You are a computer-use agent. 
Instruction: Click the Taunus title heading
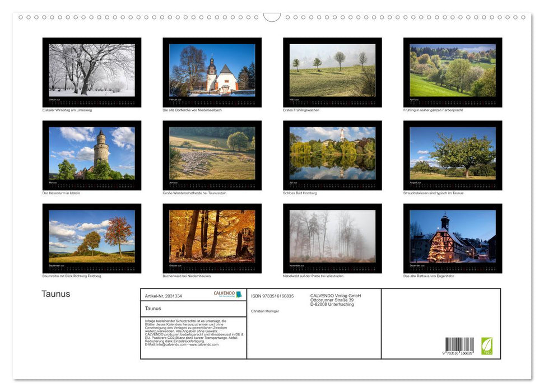pyautogui.click(x=56, y=293)
